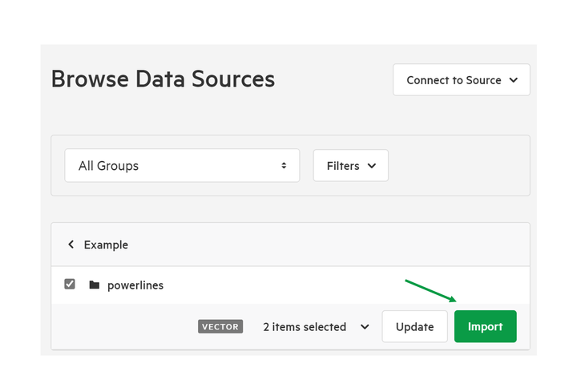Click the chevron beside Filters
577x392 pixels.
point(372,166)
